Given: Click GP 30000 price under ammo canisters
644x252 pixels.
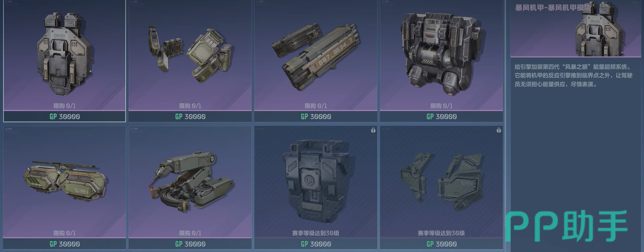Looking at the screenshot, I should click(190, 117).
